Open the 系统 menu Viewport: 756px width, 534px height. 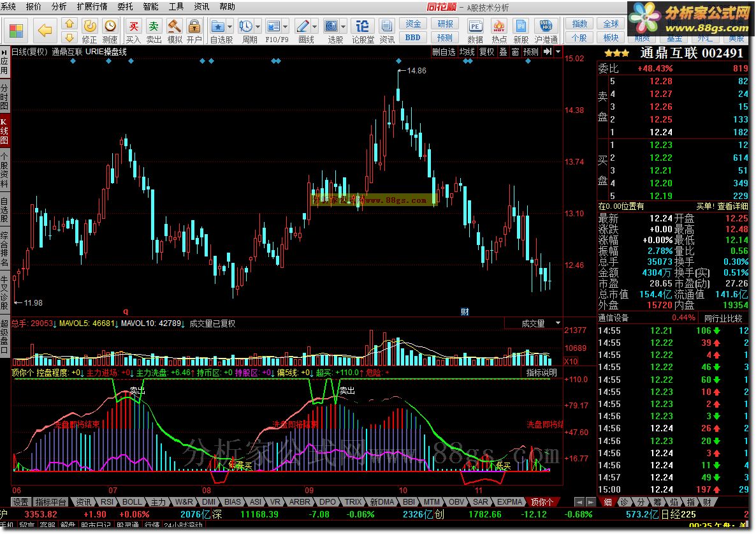(8, 7)
